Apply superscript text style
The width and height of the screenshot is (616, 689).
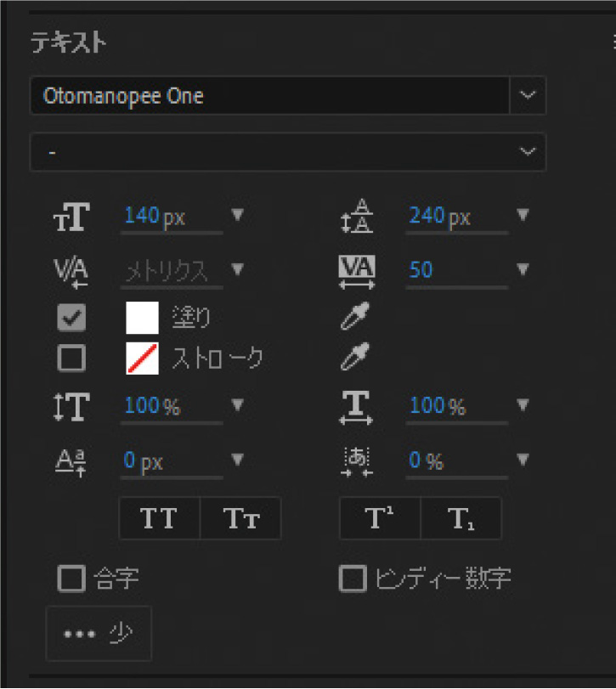[380, 519]
